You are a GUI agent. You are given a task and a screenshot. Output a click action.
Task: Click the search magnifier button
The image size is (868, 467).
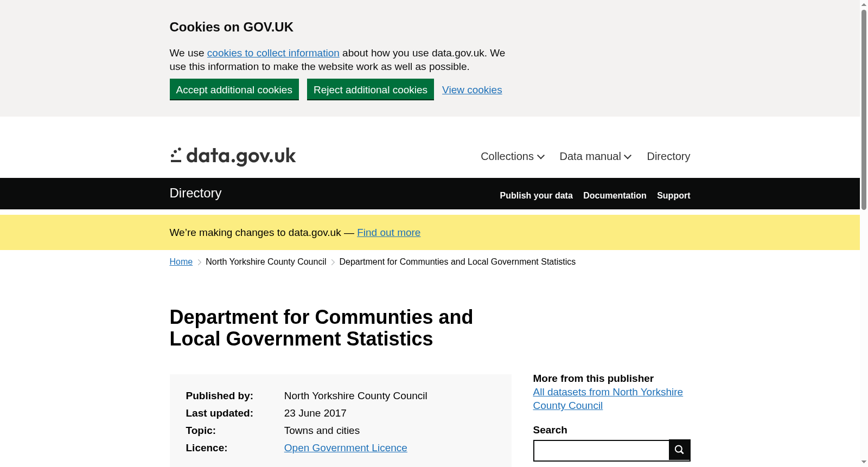[679, 450]
